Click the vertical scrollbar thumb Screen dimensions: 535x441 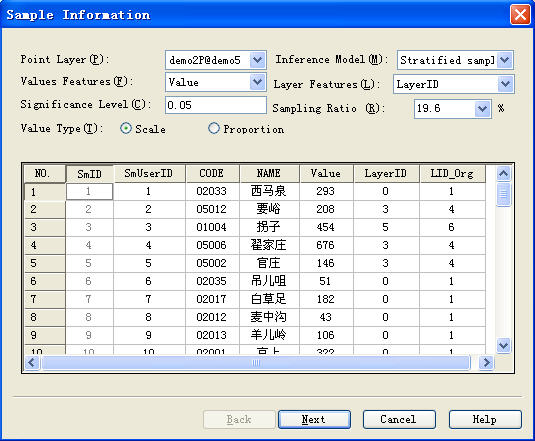click(504, 194)
